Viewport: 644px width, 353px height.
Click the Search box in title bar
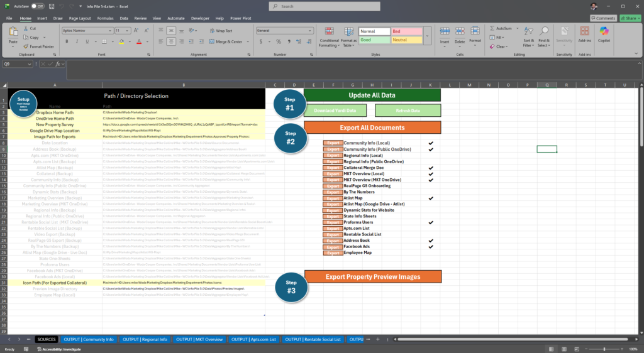coord(321,6)
